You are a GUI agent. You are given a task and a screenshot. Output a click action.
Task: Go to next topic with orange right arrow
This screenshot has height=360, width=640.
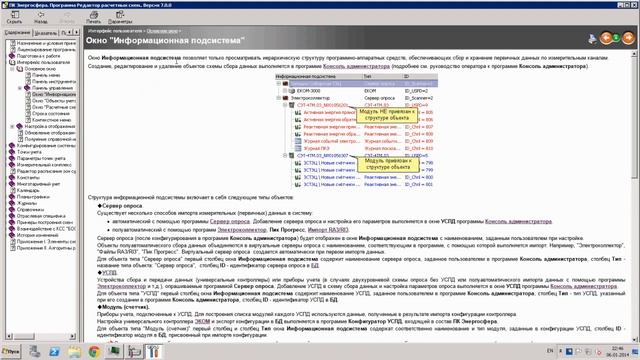[629, 38]
